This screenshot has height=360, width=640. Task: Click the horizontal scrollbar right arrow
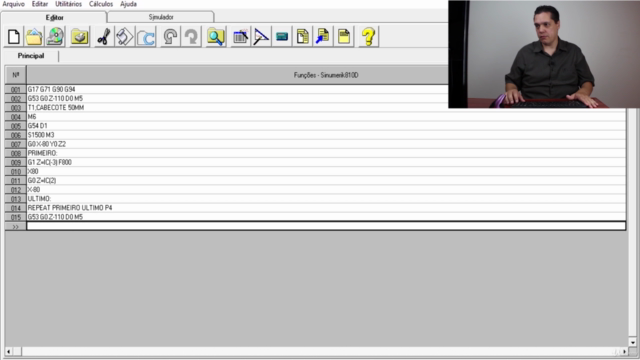624,351
